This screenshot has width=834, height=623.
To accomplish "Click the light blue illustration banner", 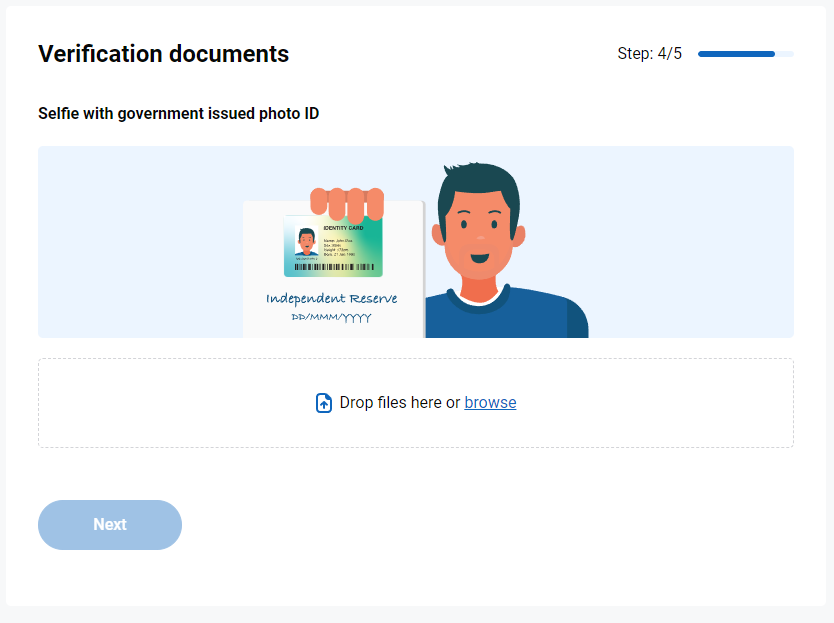I will 130,242.
